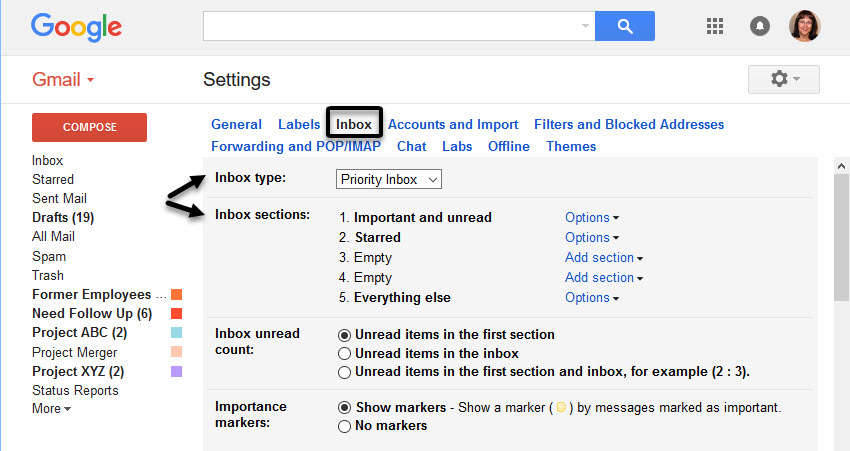Open the notifications bell
Image resolution: width=850 pixels, height=451 pixels.
click(x=759, y=25)
